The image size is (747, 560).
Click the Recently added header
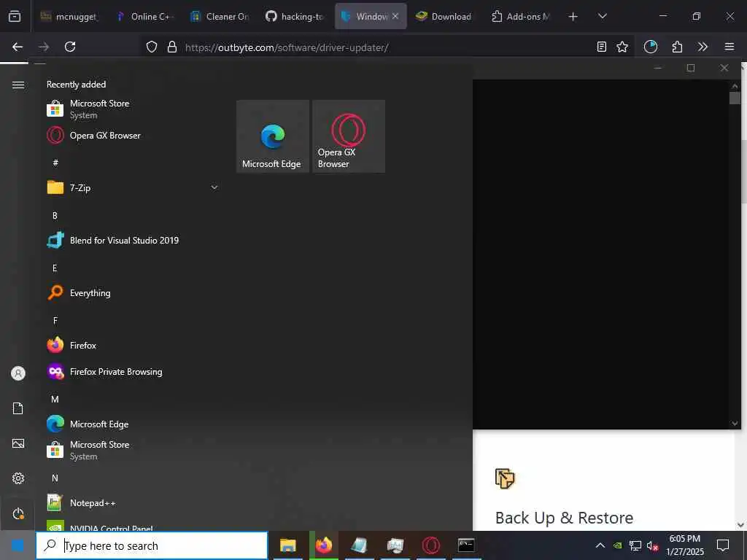(76, 85)
